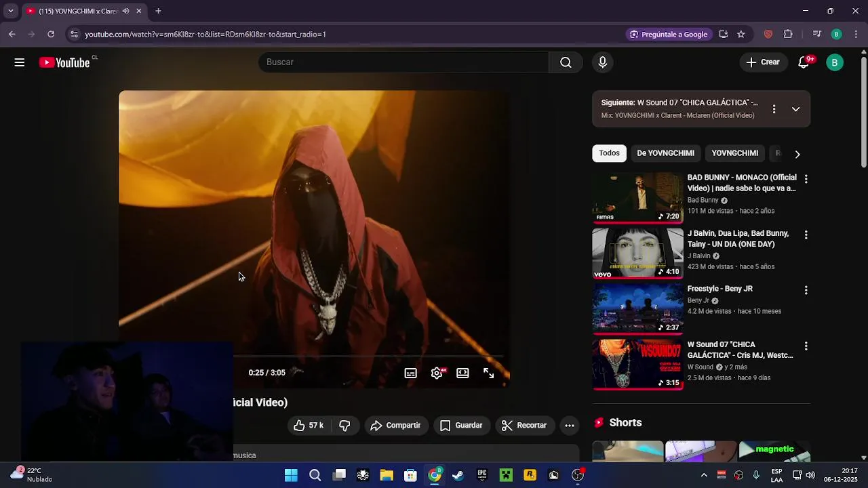Open the mix playlist three-dot menu
Screen dimensions: 868x488
click(x=774, y=109)
